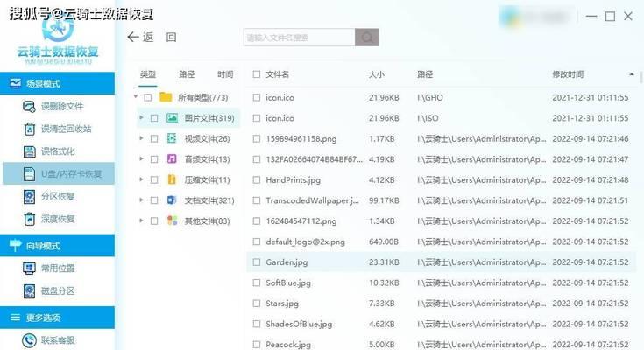Viewport: 644px width, 350px height.
Task: Click the 文档文件 document icon
Action: pyautogui.click(x=172, y=200)
